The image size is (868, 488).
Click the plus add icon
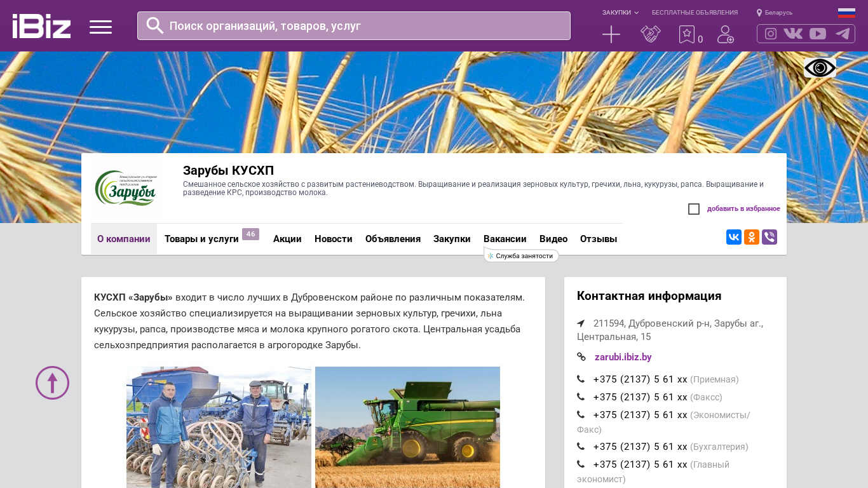(x=611, y=34)
